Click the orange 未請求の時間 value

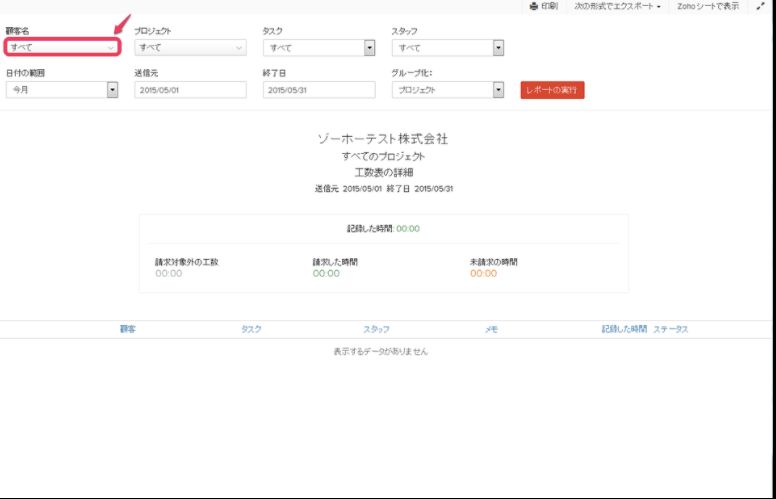coord(483,273)
